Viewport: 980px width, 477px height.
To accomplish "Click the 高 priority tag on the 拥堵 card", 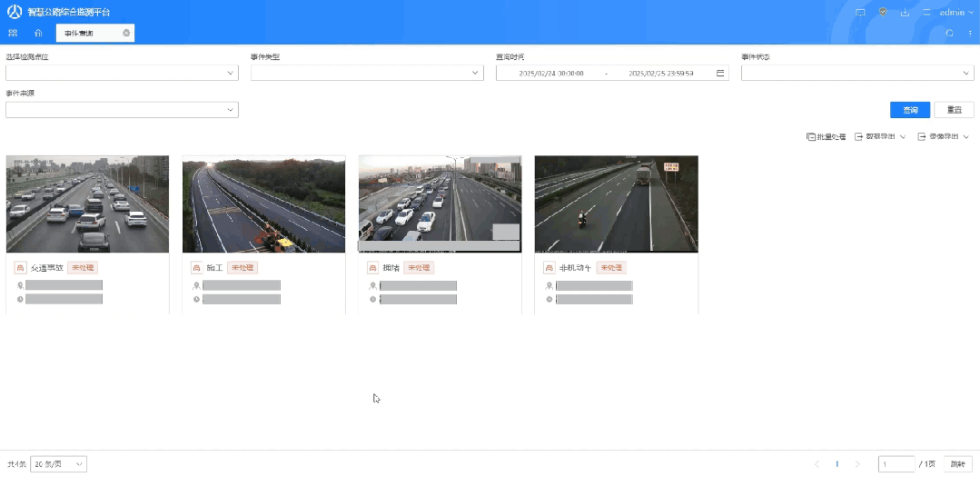I will pyautogui.click(x=372, y=267).
